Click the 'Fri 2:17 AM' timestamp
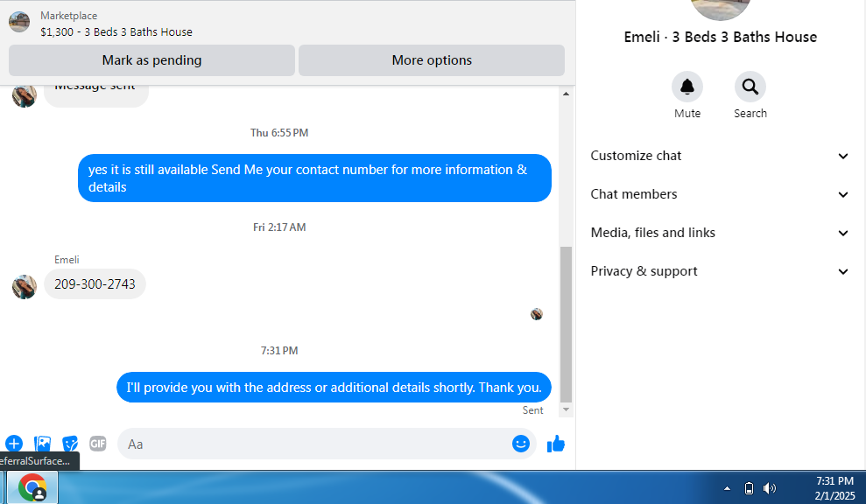The height and width of the screenshot is (504, 866). click(279, 227)
